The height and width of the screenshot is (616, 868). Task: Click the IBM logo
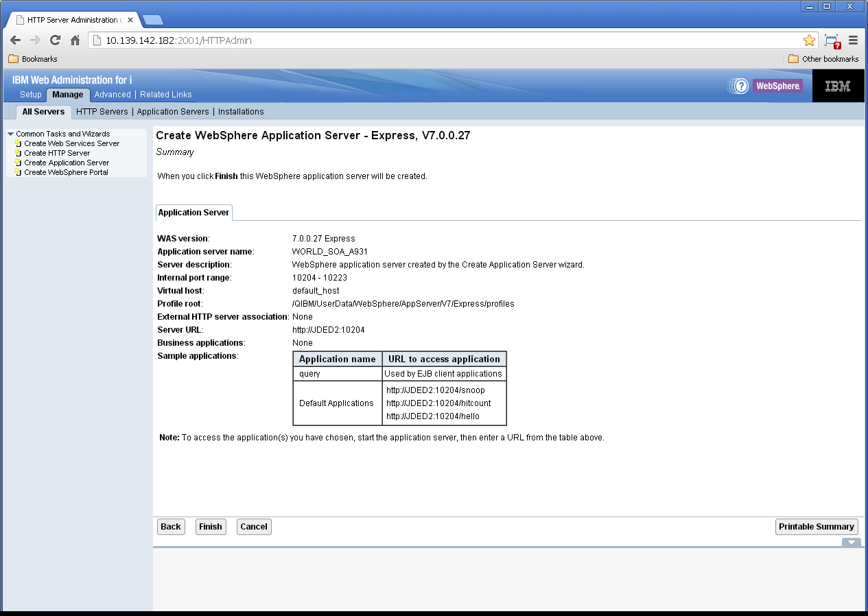[x=838, y=86]
